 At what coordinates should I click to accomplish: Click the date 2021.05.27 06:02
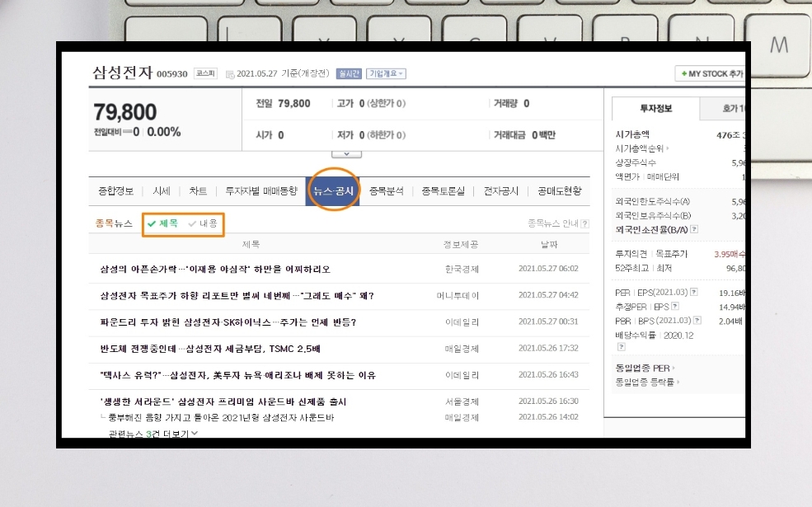[548, 269]
